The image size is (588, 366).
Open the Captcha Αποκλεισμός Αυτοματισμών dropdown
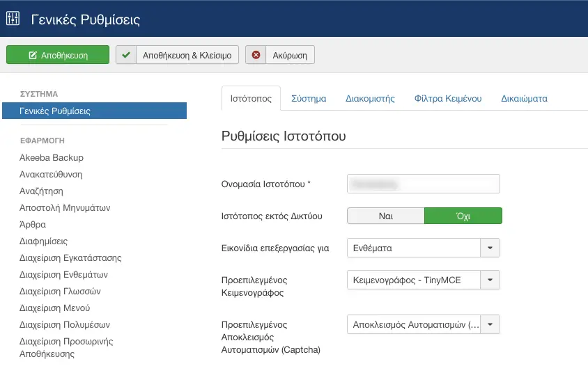[490, 324]
